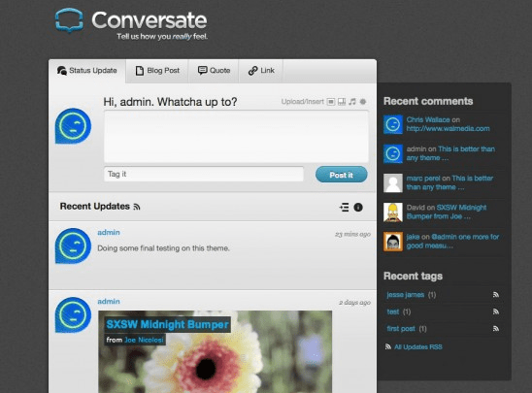The width and height of the screenshot is (532, 393).
Task: Click the status update text area
Action: [236, 136]
